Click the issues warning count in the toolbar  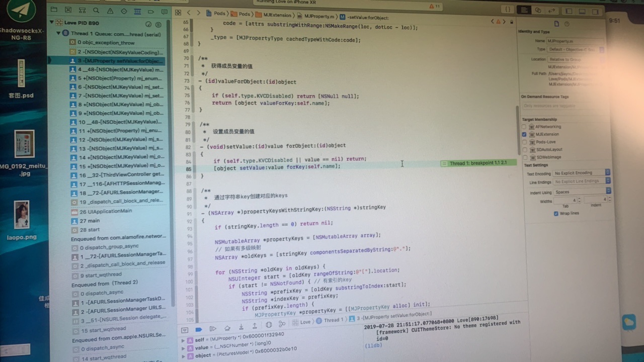click(434, 6)
